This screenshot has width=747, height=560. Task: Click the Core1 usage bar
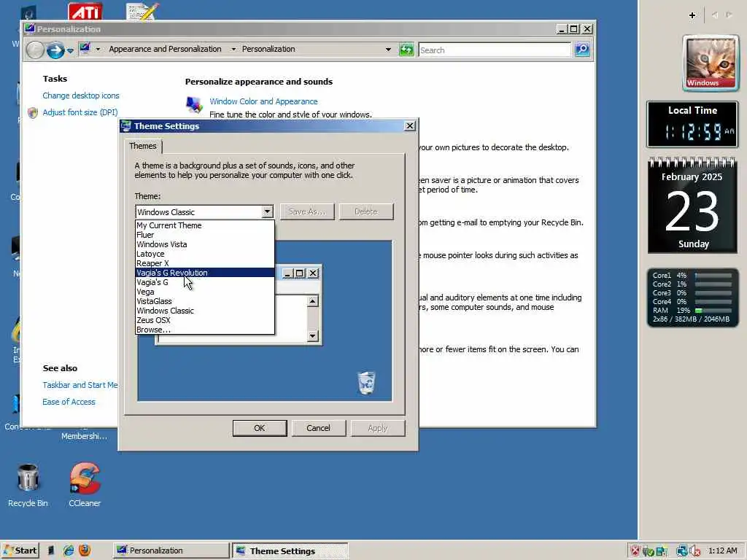(713, 276)
